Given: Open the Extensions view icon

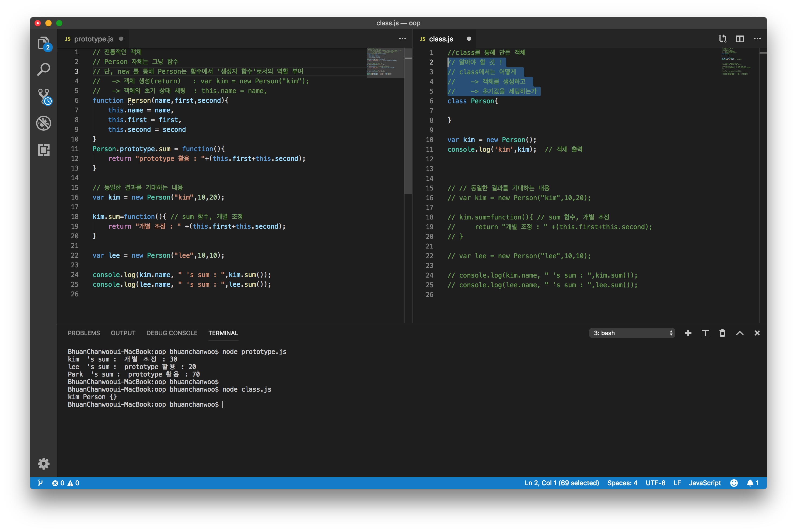Looking at the screenshot, I should pos(43,150).
